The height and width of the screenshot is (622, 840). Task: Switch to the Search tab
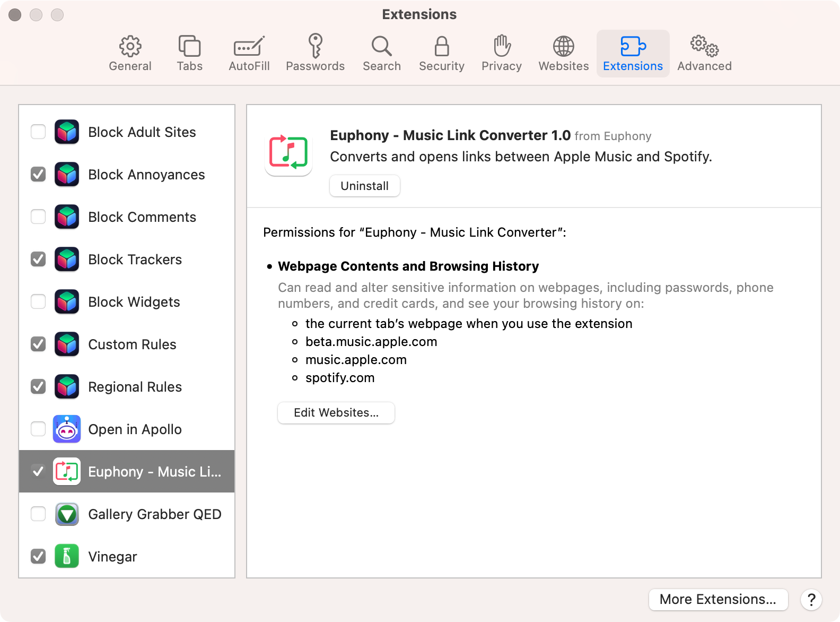click(381, 53)
